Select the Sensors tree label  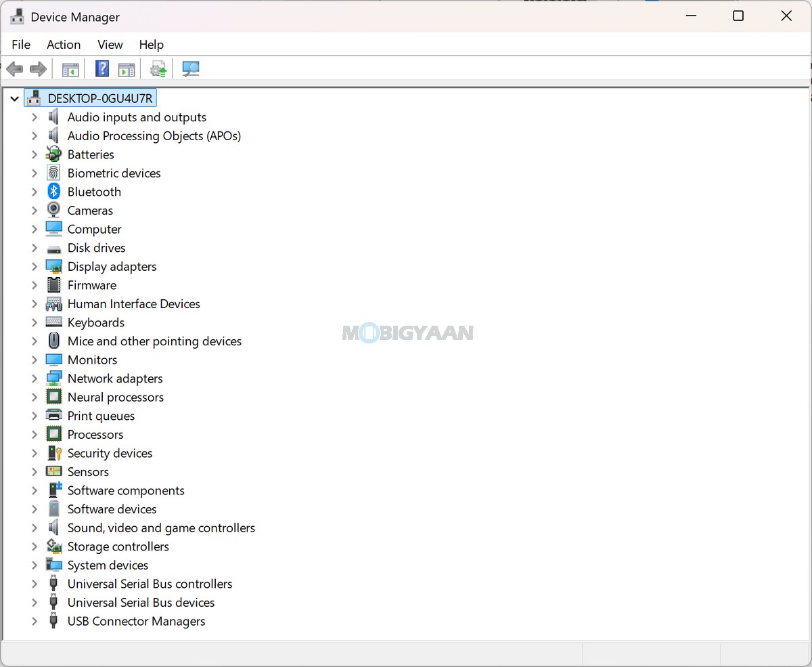[88, 472]
